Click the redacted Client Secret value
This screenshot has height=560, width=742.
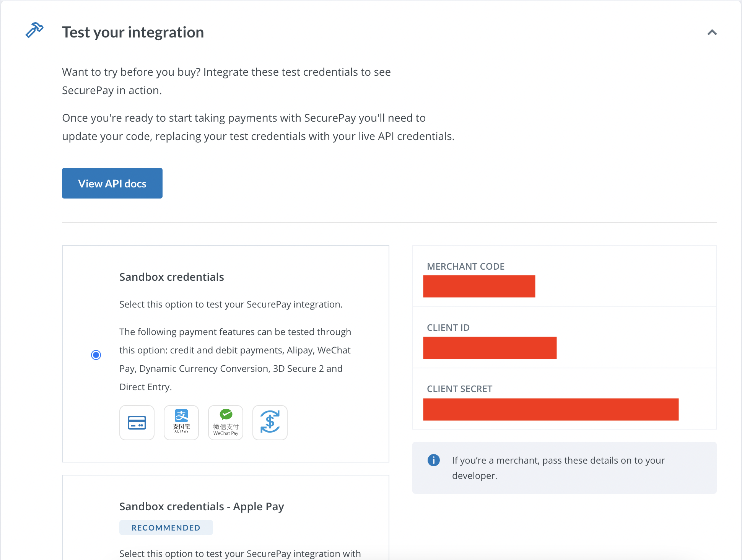coord(551,409)
